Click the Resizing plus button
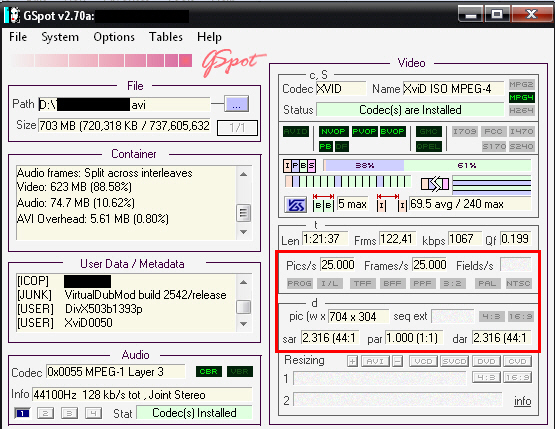Image resolution: width=555 pixels, height=429 pixels. (x=352, y=361)
